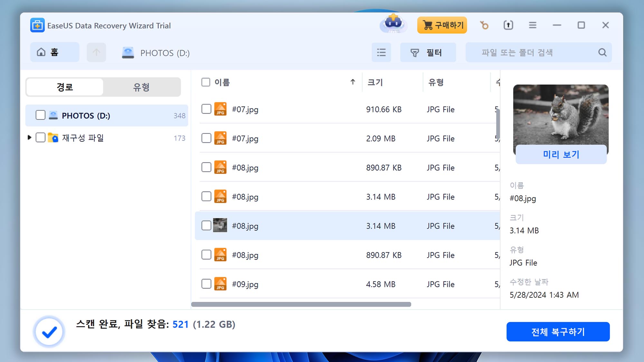Image resolution: width=644 pixels, height=362 pixels.
Task: Click the 이름 column sort arrow
Action: pos(353,82)
